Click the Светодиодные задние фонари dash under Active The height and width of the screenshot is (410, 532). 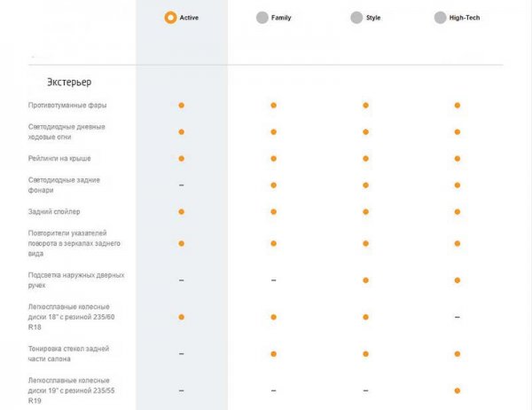point(182,185)
